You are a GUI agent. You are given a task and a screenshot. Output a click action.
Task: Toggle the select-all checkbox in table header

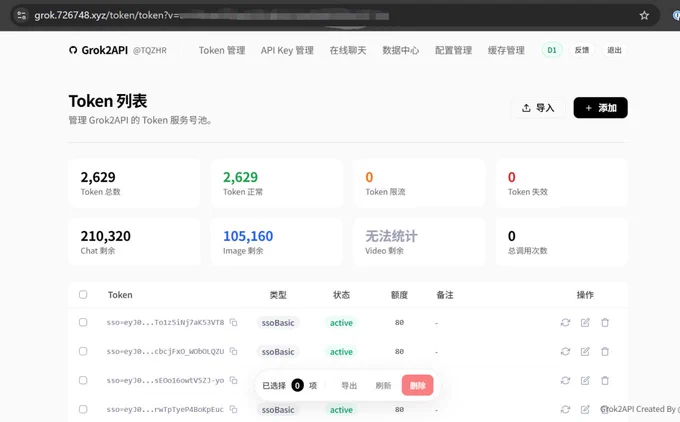click(83, 294)
